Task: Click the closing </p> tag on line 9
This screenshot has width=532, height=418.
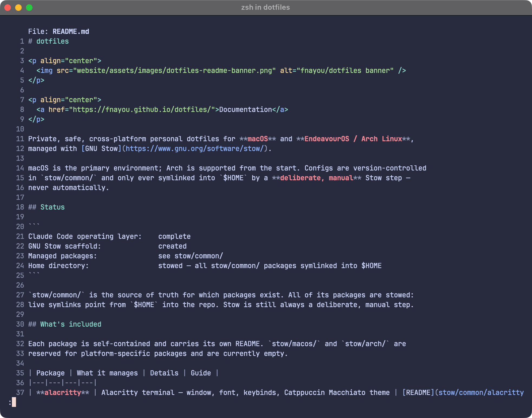Action: click(36, 119)
